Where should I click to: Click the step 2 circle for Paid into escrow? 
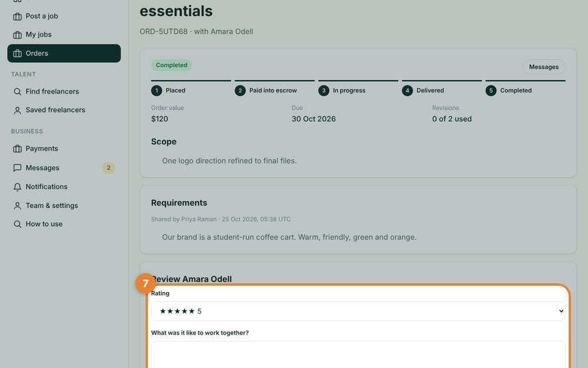(x=240, y=91)
